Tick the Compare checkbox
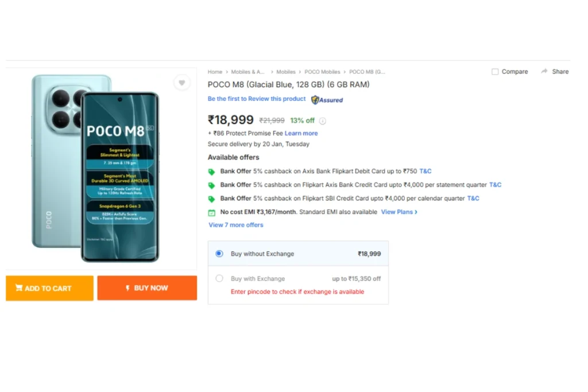This screenshot has width=588, height=392. point(495,72)
